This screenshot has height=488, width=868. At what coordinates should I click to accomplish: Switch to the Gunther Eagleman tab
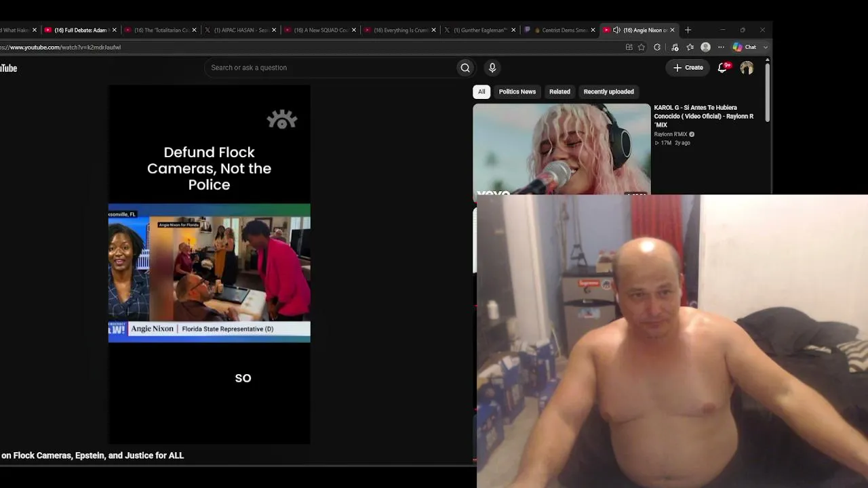tap(479, 30)
